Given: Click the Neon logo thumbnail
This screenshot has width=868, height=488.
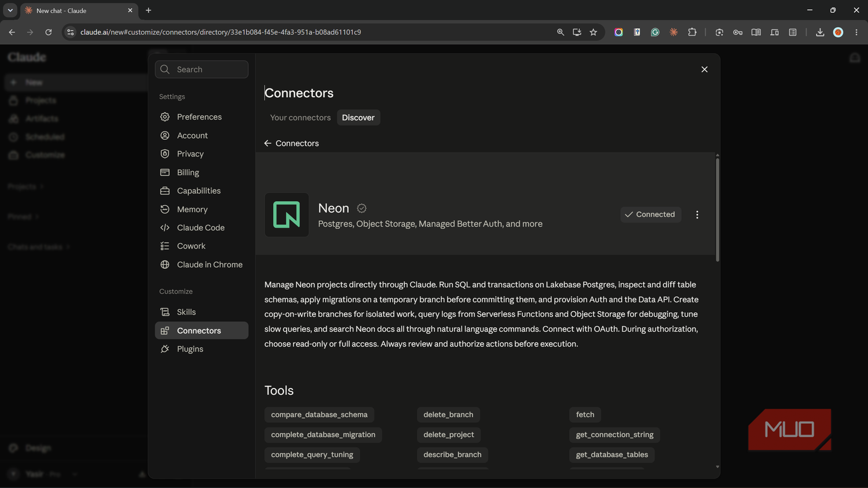Looking at the screenshot, I should click(x=286, y=215).
